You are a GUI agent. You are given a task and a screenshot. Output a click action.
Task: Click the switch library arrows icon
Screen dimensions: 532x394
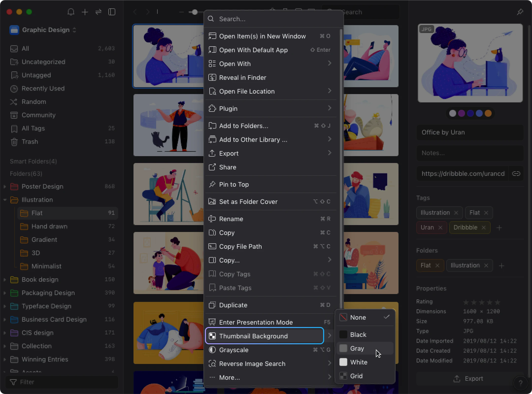pos(98,12)
